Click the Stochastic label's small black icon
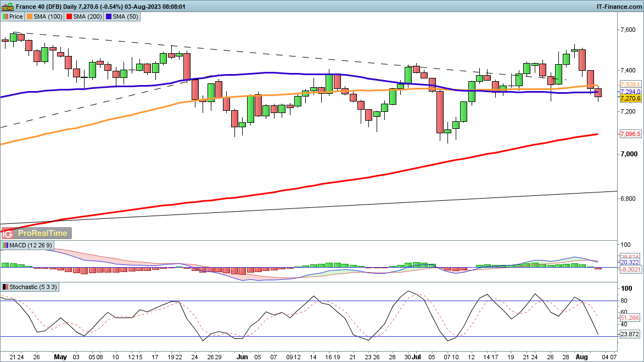 click(x=5, y=287)
